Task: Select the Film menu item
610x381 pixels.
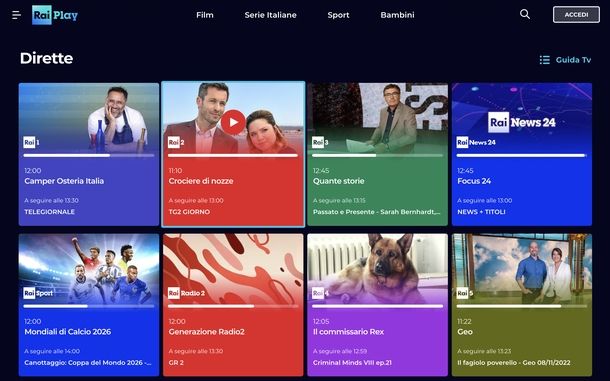Action: 205,15
